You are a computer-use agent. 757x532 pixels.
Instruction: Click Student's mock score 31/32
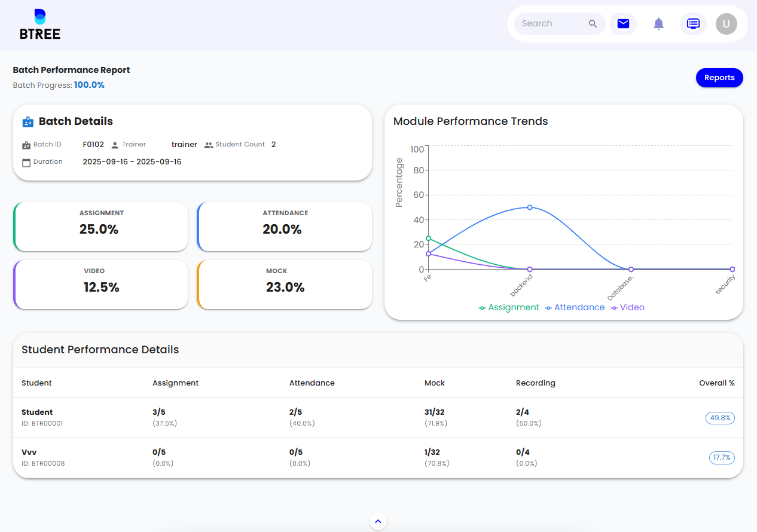tap(435, 412)
